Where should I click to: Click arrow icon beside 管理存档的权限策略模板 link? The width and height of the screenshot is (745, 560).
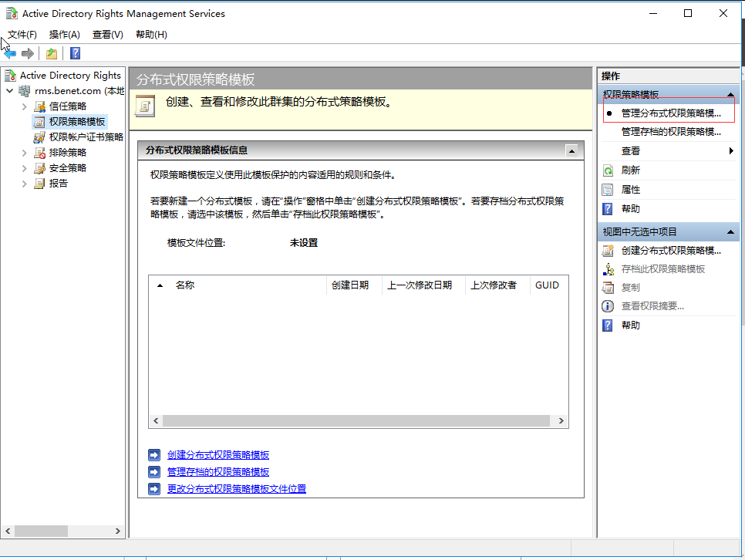pos(154,471)
